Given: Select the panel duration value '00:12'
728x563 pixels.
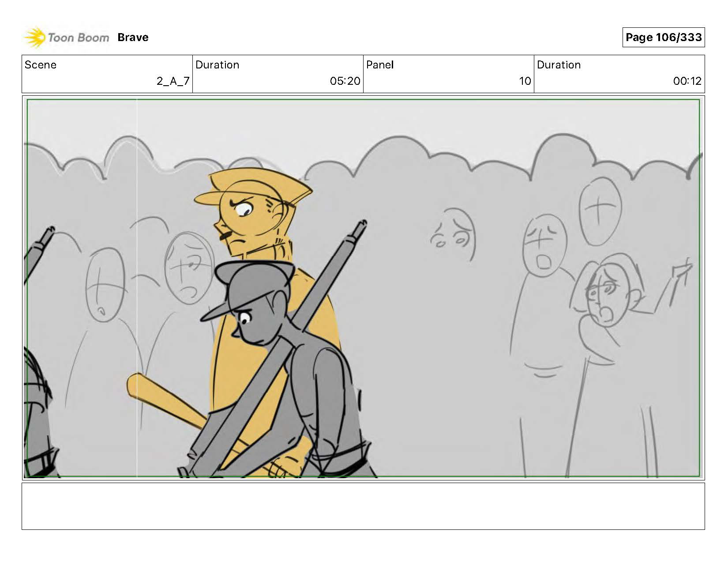Looking at the screenshot, I should coord(687,81).
